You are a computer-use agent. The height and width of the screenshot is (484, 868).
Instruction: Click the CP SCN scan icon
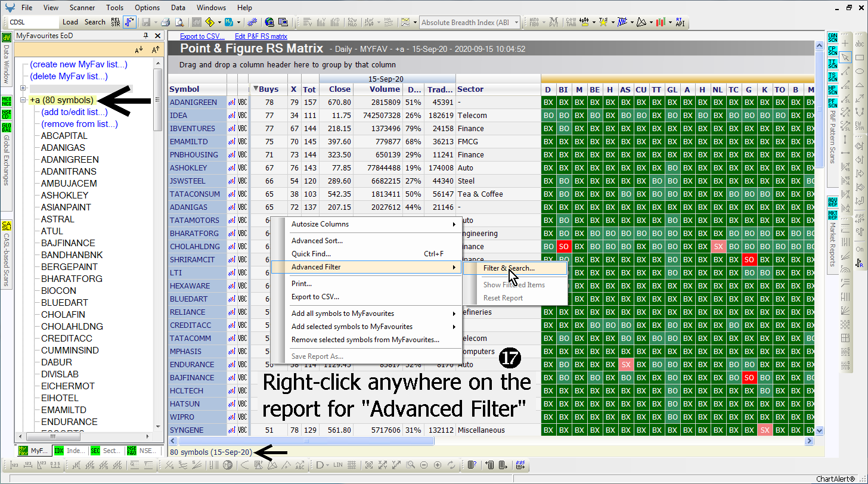[x=833, y=51]
